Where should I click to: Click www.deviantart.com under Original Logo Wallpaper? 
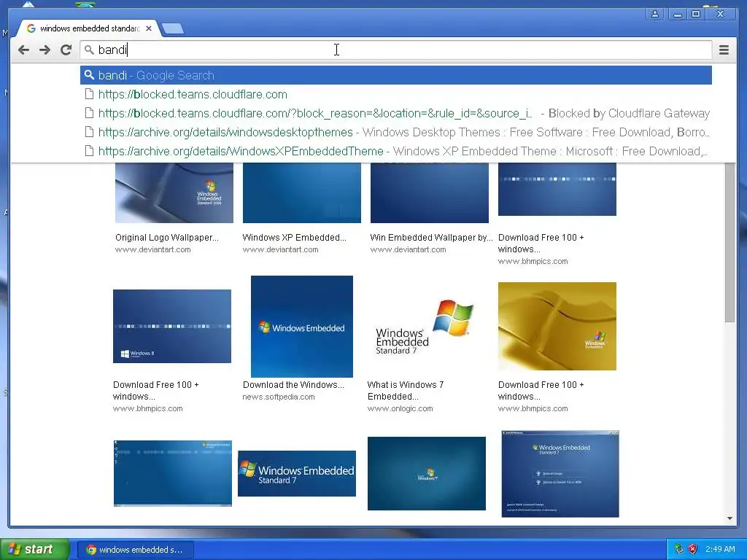153,249
